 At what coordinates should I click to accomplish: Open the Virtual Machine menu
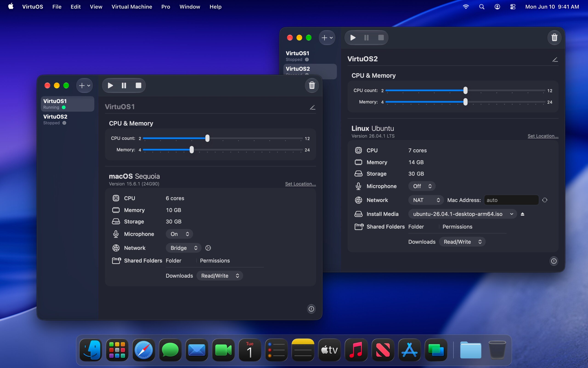(x=132, y=7)
